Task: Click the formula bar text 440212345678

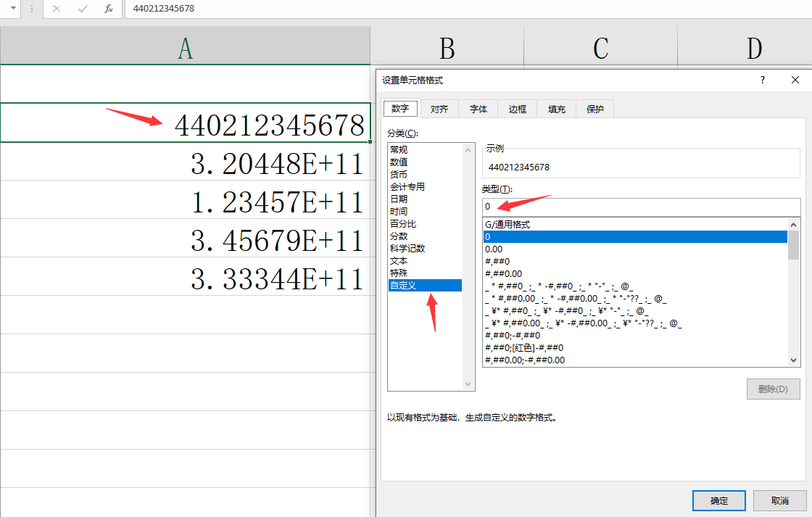Action: (x=164, y=9)
